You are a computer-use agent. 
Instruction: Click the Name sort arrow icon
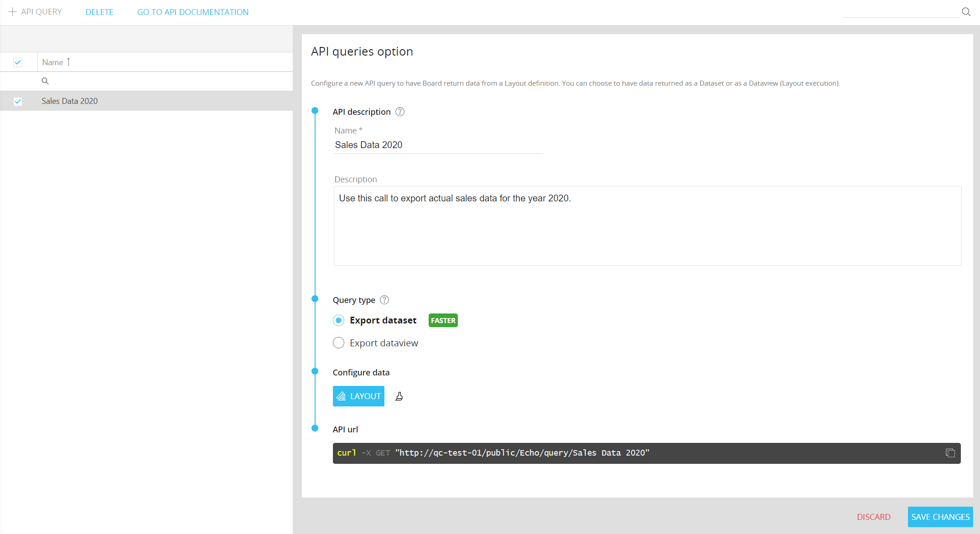pos(68,62)
